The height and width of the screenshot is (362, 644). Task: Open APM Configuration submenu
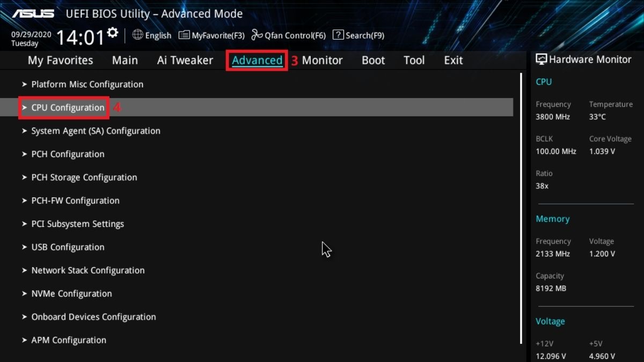click(x=69, y=340)
